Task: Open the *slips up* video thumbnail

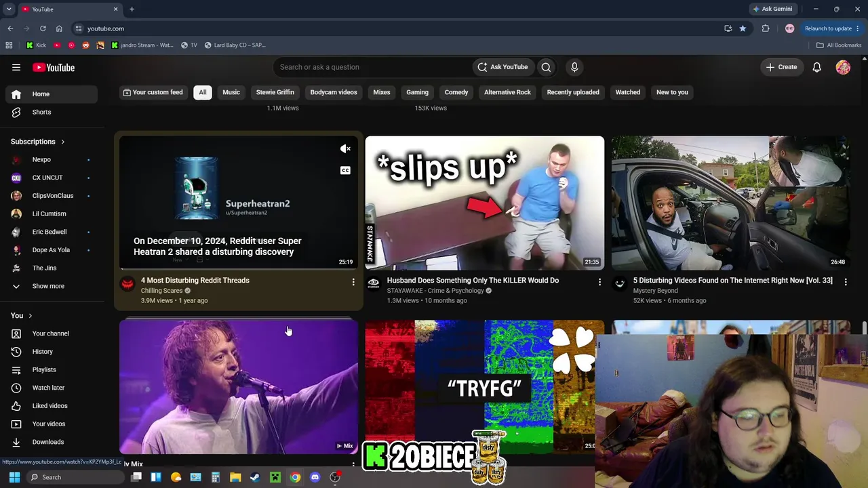Action: (485, 203)
